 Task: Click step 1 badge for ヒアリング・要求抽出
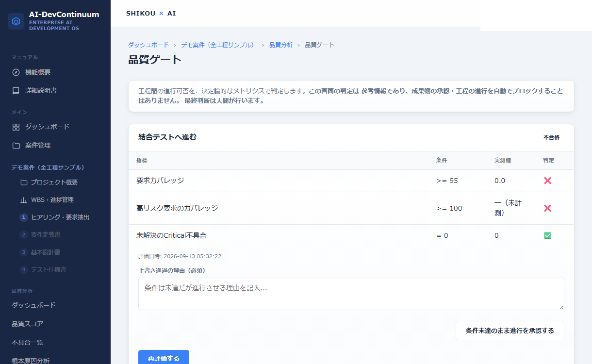24,217
